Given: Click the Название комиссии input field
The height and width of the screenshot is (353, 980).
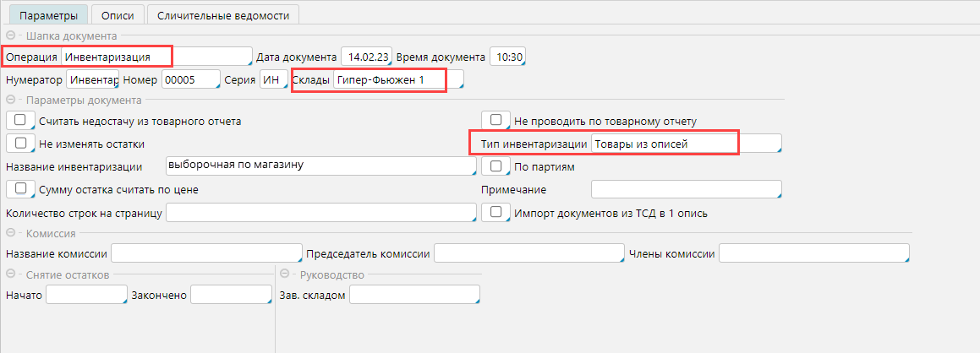Looking at the screenshot, I should click(x=205, y=253).
